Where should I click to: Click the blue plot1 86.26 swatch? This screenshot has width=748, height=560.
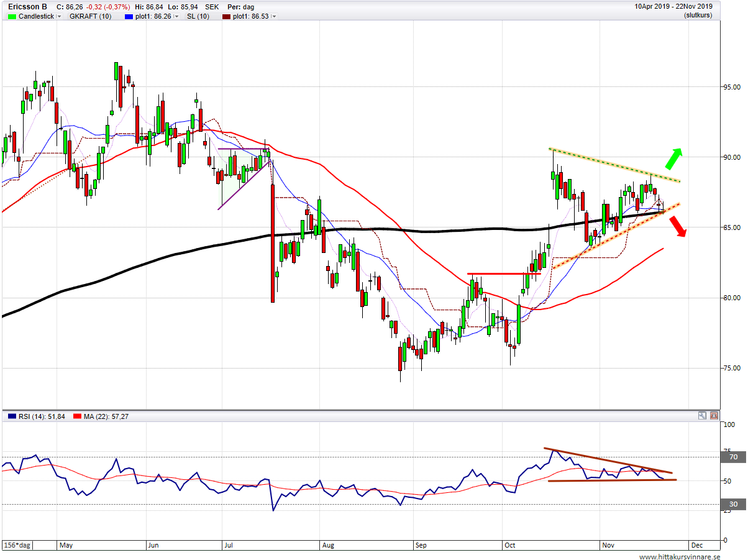pyautogui.click(x=129, y=16)
